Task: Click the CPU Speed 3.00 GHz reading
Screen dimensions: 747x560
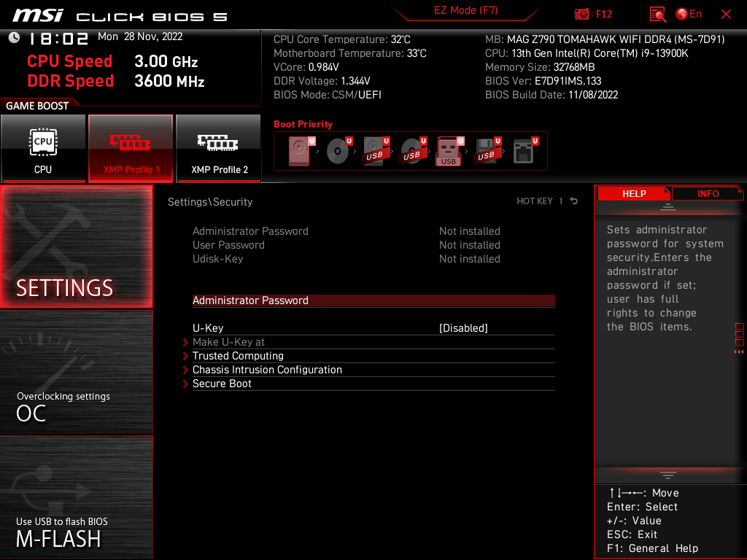Action: point(112,61)
